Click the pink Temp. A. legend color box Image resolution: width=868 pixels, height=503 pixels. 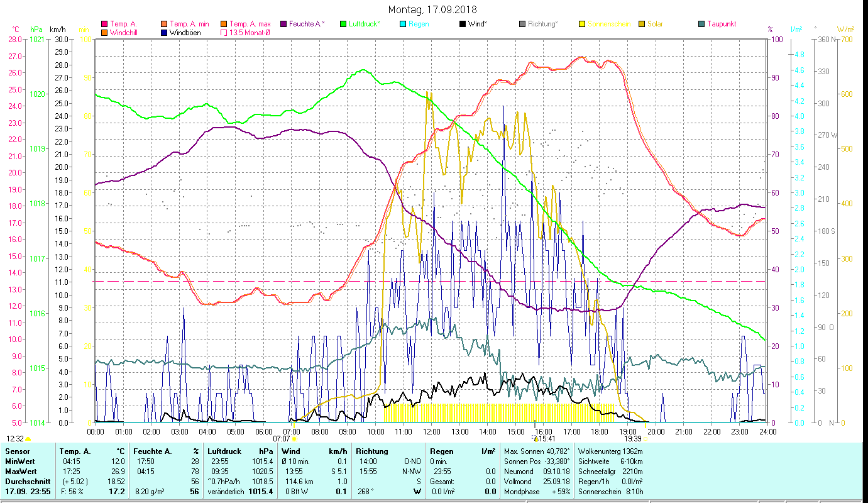(x=104, y=25)
